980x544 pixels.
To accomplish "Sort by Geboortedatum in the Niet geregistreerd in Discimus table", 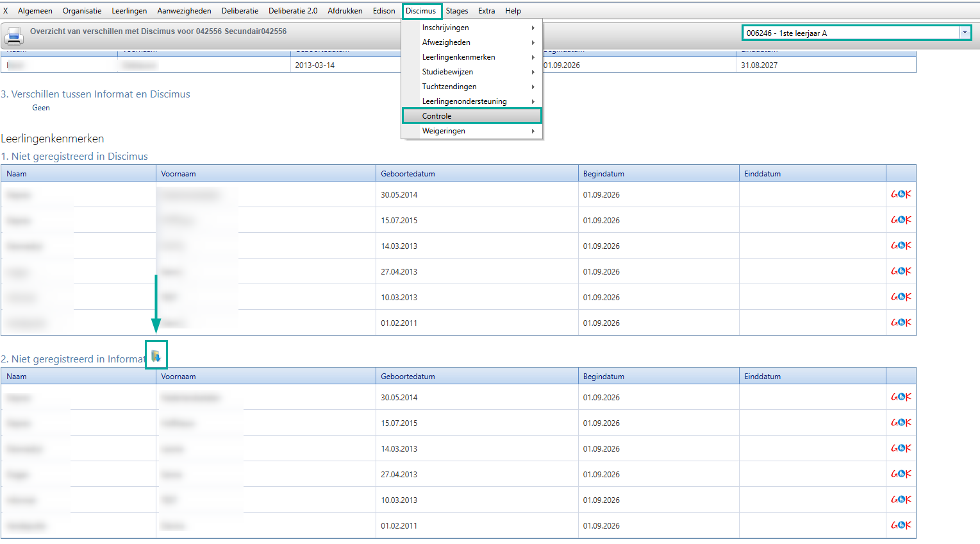I will pos(477,174).
